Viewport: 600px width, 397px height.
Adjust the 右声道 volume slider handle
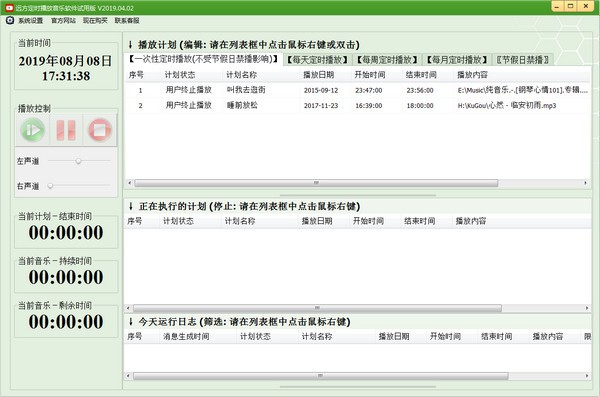(x=50, y=186)
